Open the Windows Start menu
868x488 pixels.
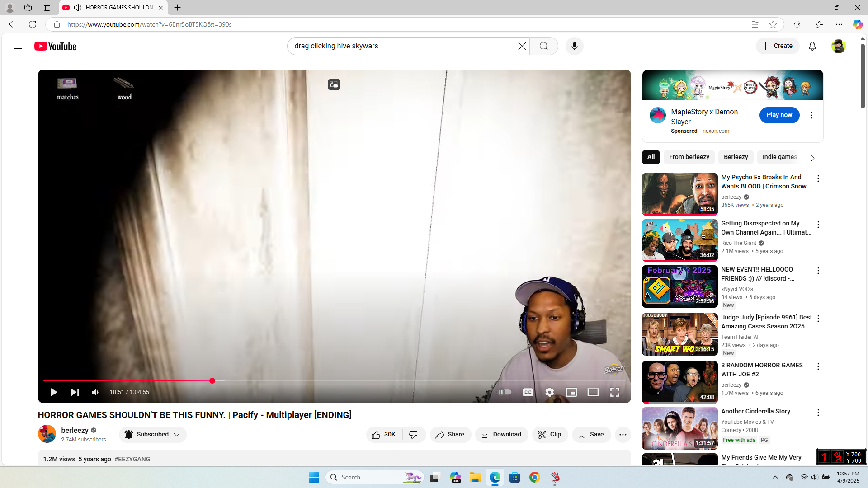pyautogui.click(x=314, y=477)
